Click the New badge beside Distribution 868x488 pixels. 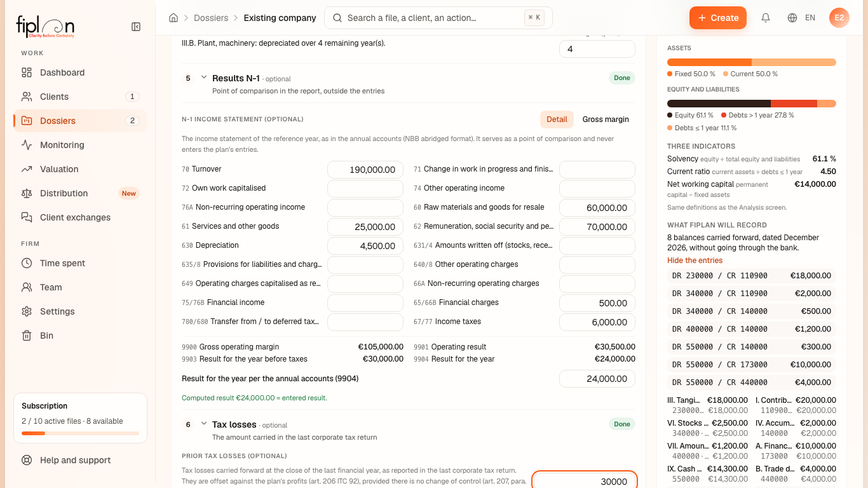[129, 193]
